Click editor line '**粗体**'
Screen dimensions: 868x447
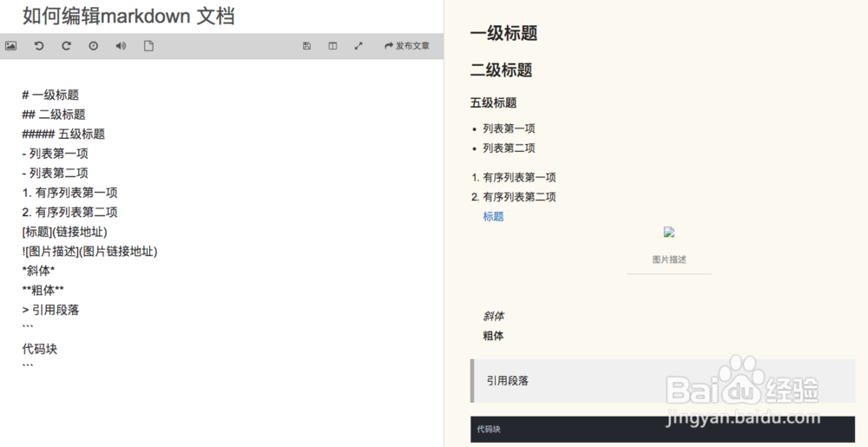(x=43, y=290)
